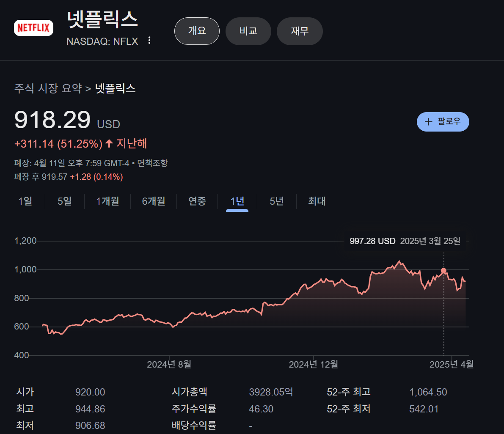Click the 시가총액 value 3928.05억
This screenshot has width=504, height=434.
click(271, 392)
